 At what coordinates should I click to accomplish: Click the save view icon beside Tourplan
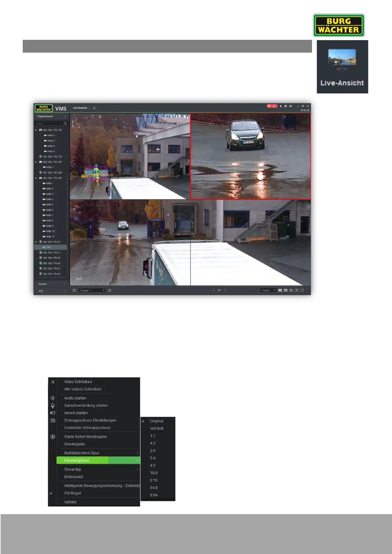[74, 290]
